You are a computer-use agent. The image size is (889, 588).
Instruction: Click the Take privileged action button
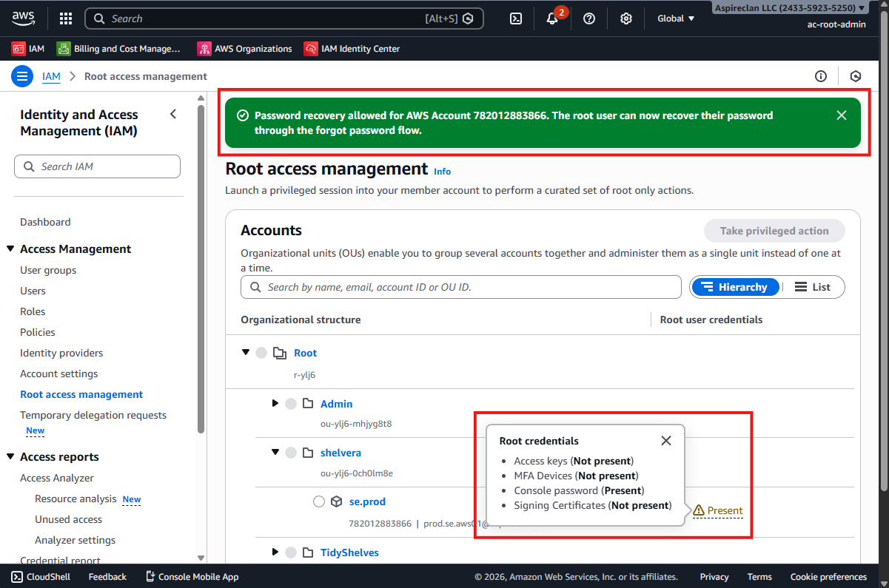tap(774, 231)
